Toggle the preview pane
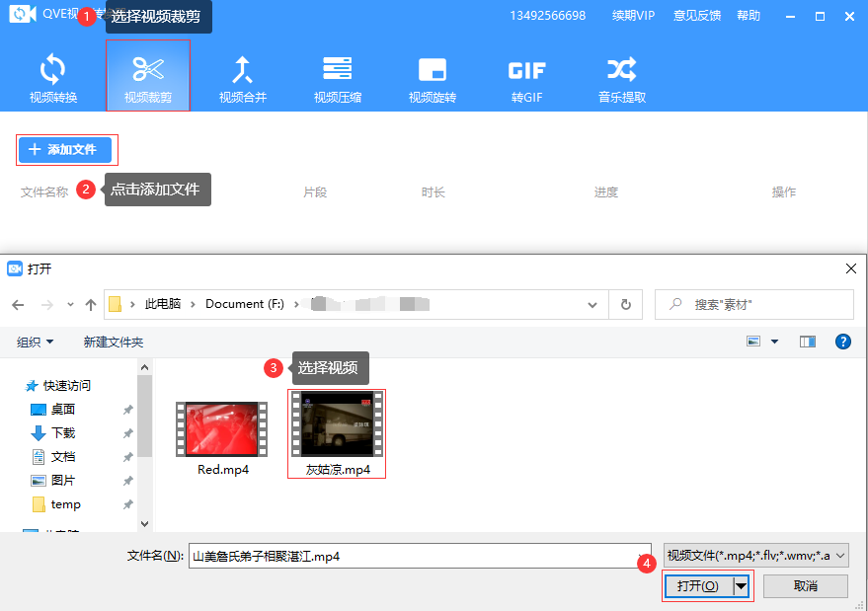This screenshot has width=868, height=611. 808,342
